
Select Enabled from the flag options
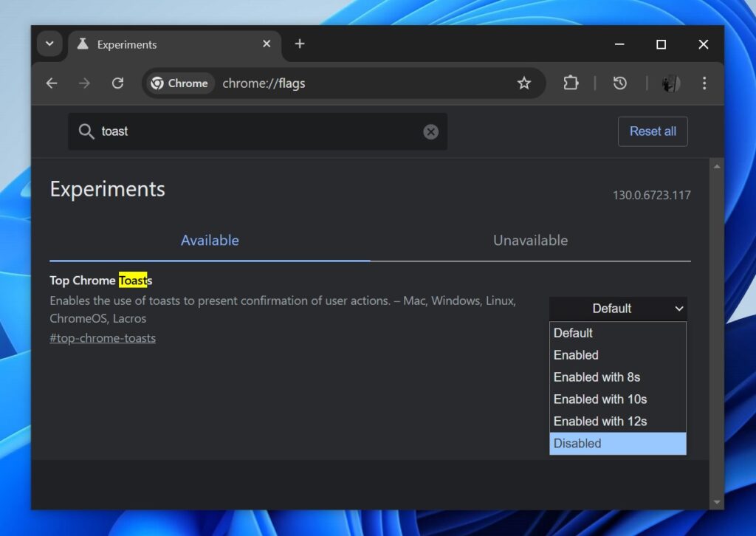pos(576,355)
